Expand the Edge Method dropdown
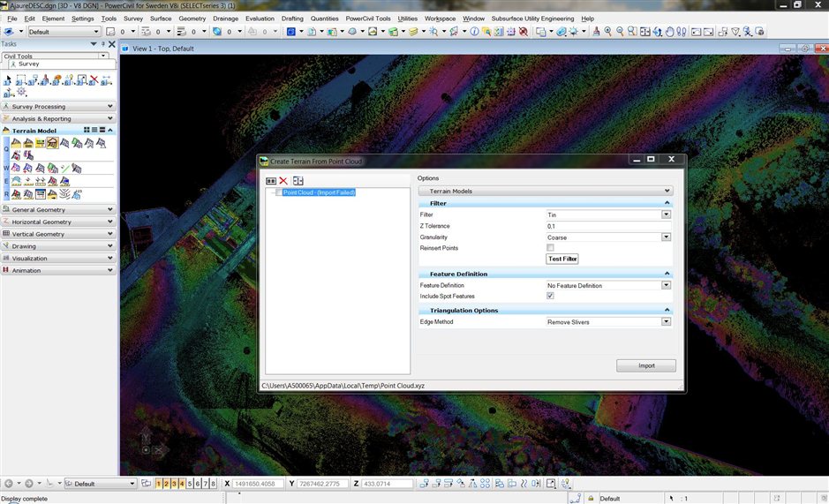 pos(666,322)
